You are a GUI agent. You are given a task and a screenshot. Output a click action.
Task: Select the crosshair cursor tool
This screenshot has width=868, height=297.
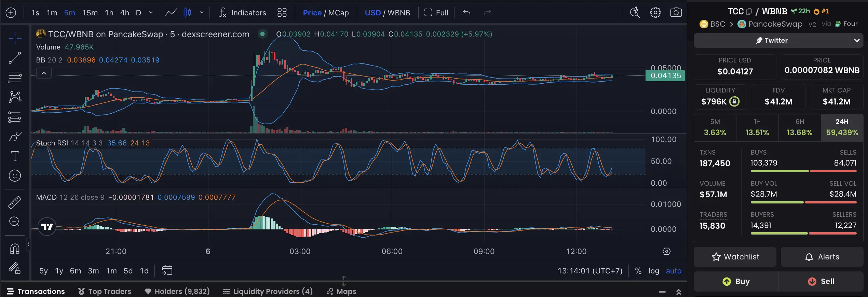point(15,38)
